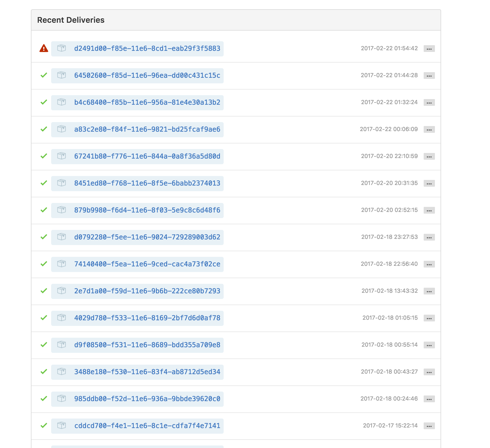Viewport: 490px width, 448px height.
Task: Click the green checkmark for delivery 2e7d1a00
Action: pos(44,291)
